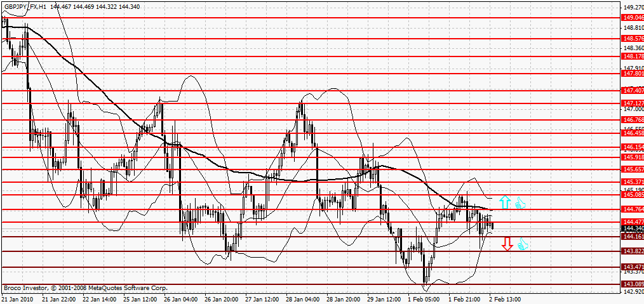
Task: Select the 144.477 red price label
Action: click(x=633, y=222)
